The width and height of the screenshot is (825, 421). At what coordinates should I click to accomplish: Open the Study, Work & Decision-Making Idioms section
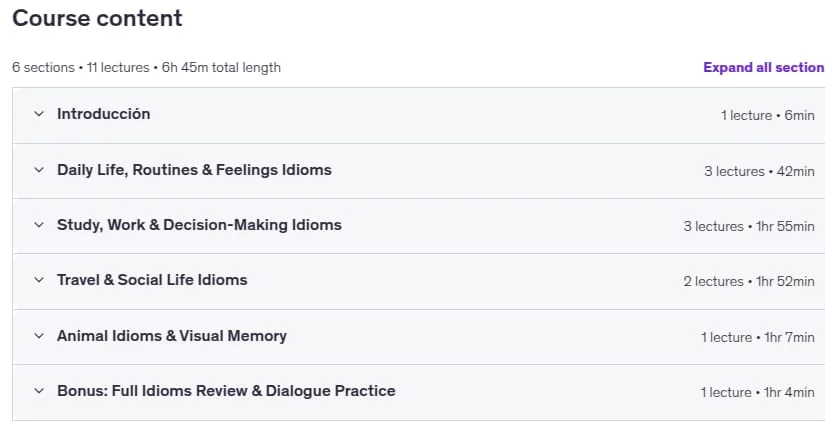(199, 225)
